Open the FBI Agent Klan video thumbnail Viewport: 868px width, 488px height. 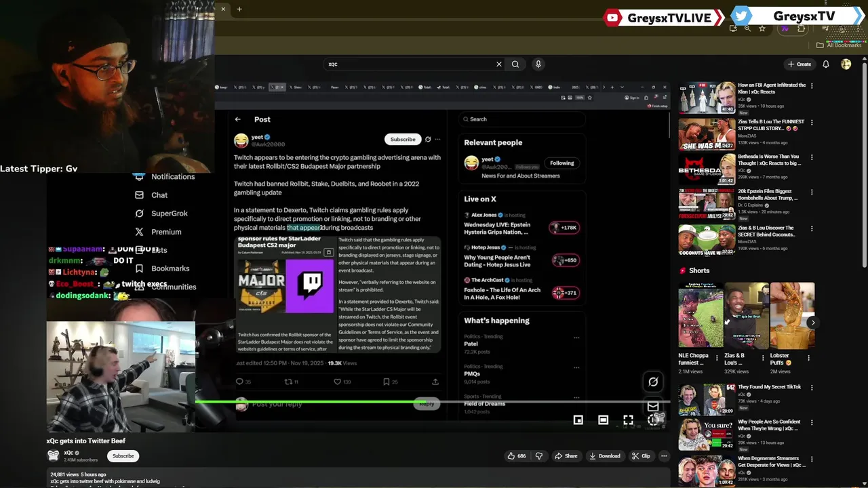[707, 98]
